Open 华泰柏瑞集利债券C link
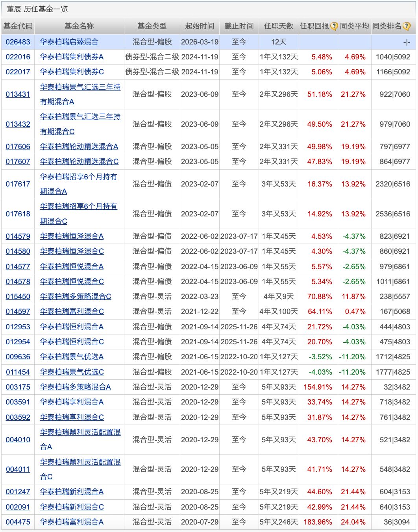This screenshot has width=418, height=532. click(72, 72)
